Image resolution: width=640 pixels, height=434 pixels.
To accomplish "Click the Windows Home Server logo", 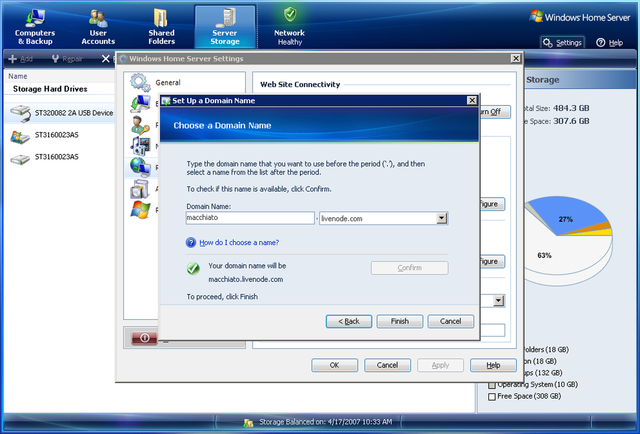I will point(580,17).
